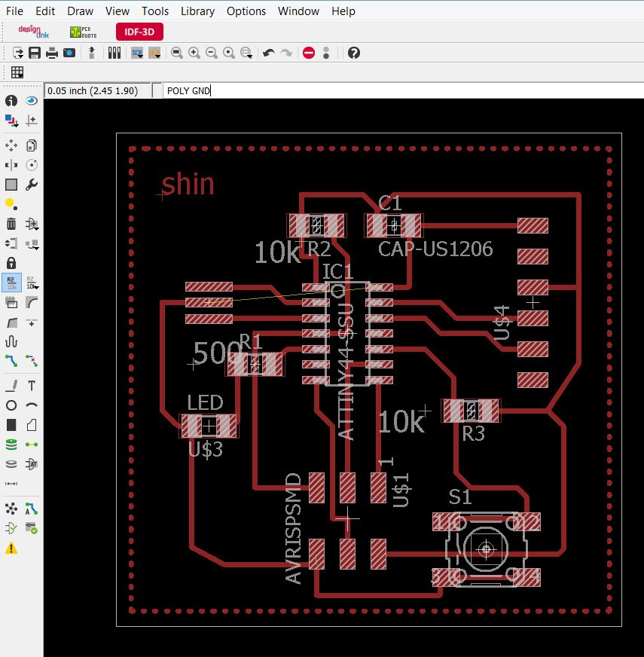This screenshot has height=657, width=644.
Task: Click the Delete trash can tool
Action: point(11,224)
